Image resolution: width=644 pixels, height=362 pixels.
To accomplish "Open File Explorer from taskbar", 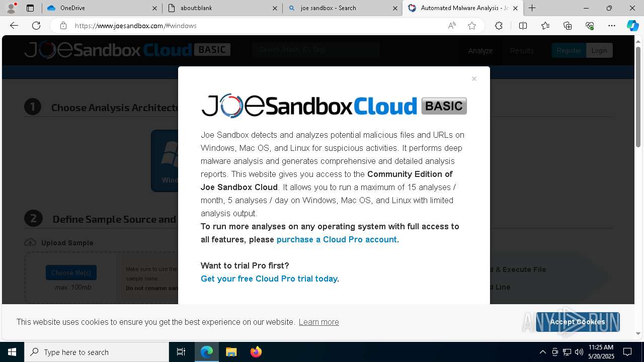I will pyautogui.click(x=231, y=352).
